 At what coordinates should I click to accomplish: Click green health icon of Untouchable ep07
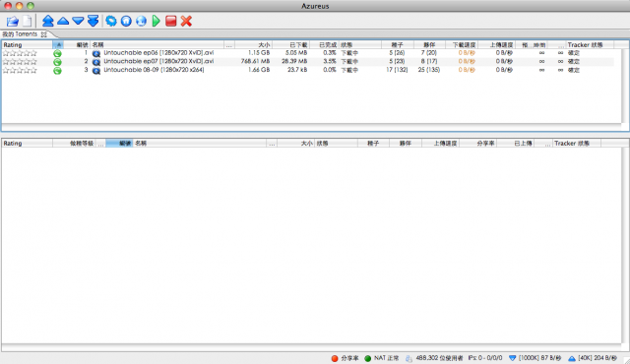click(x=57, y=62)
